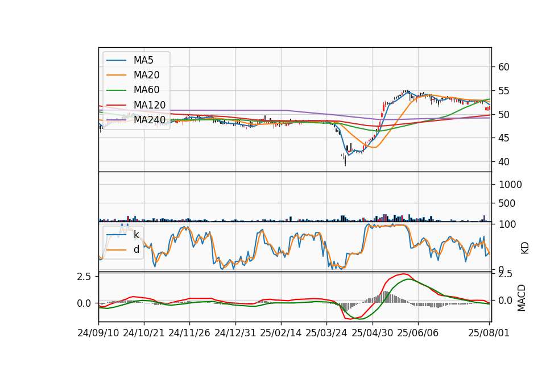Click the blue MA5 legend line sample
546x392 pixels.
coord(116,60)
